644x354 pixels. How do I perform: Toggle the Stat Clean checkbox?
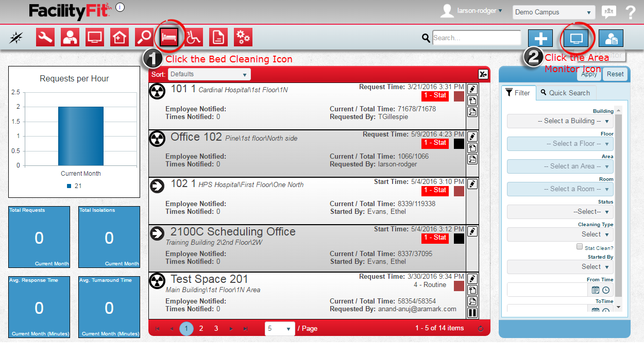tap(580, 247)
